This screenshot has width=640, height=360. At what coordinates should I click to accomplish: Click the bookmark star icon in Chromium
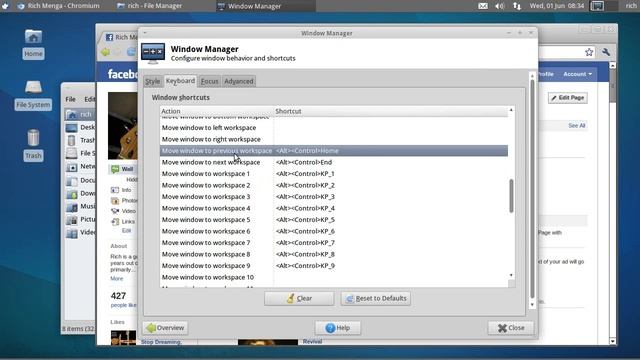pos(589,52)
